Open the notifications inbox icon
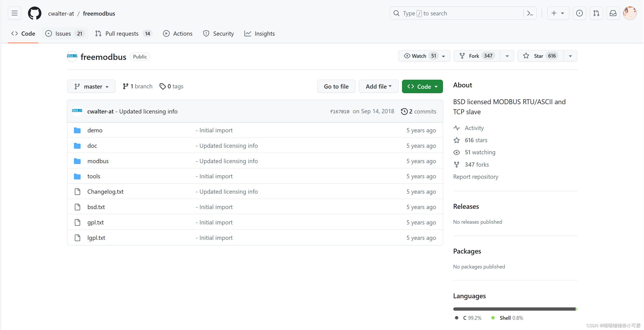The width and height of the screenshot is (644, 330). tap(613, 13)
